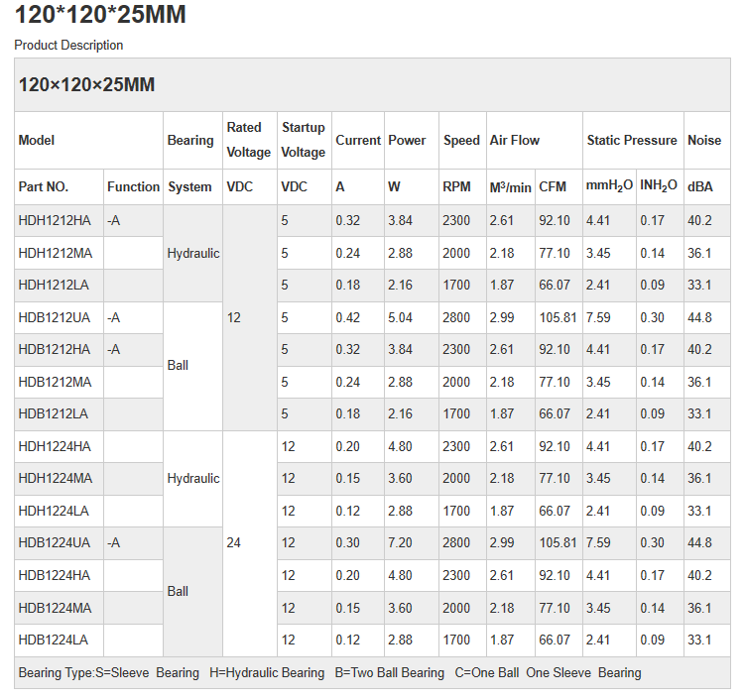Screen dimensions: 745x700
Task: Click the Bearing column header
Action: (190, 140)
